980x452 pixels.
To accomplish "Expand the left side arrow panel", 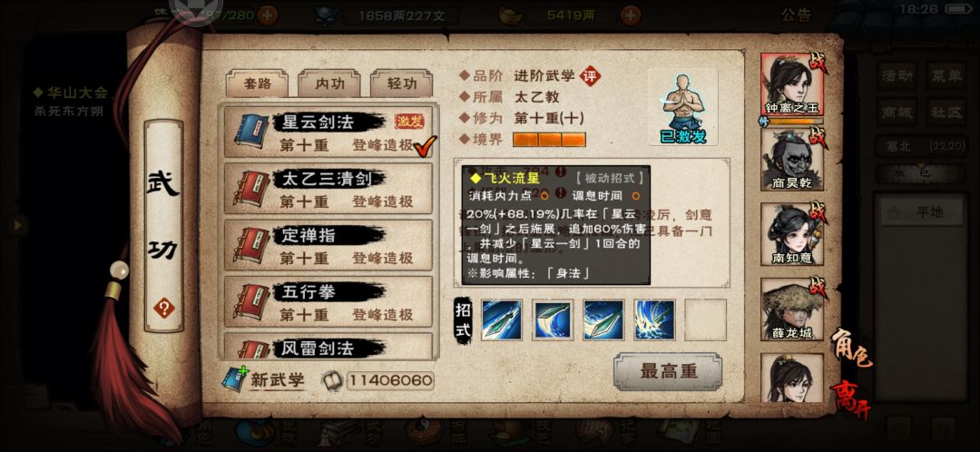I will coord(17,224).
